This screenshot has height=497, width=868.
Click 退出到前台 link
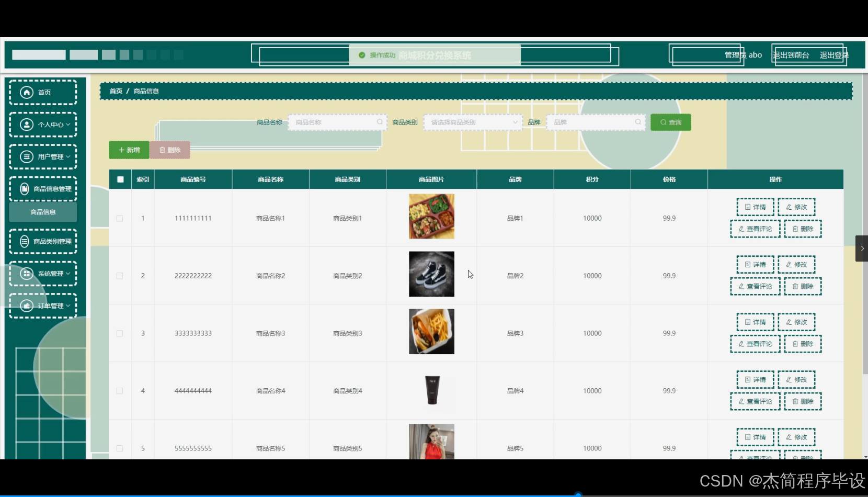(x=791, y=55)
